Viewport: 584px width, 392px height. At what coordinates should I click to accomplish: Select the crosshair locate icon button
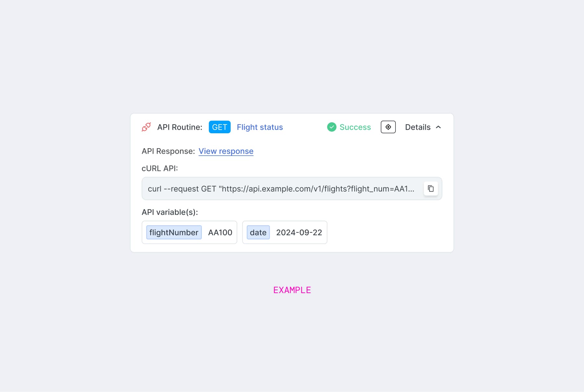click(388, 127)
